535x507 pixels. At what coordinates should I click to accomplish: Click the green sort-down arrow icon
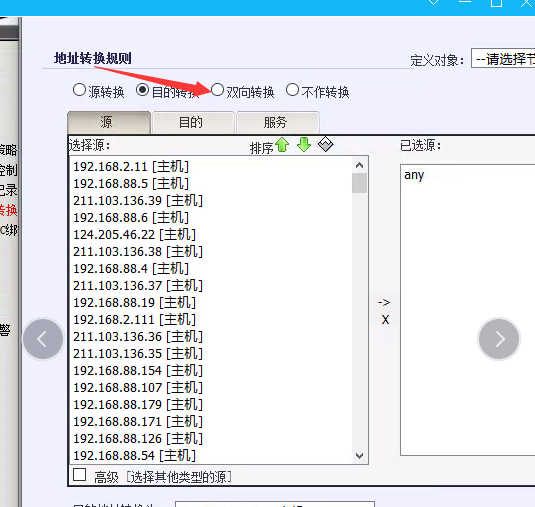tap(304, 145)
